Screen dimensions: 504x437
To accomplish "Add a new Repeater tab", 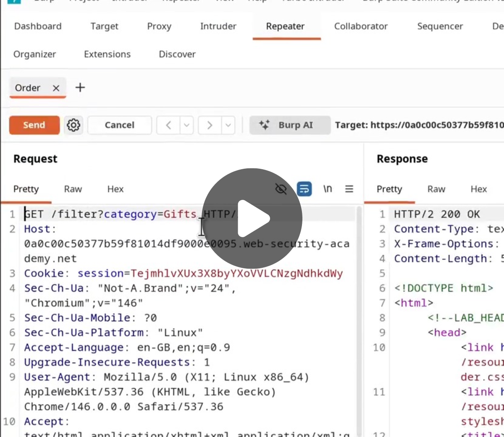I will (x=80, y=87).
